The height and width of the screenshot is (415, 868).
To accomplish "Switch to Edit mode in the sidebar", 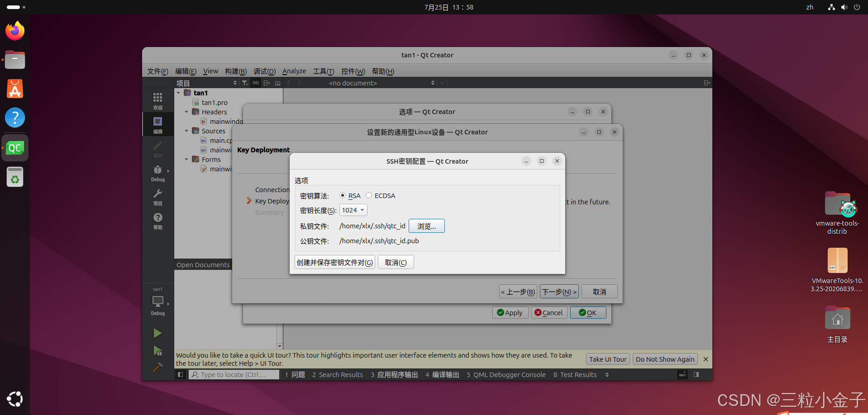I will (x=157, y=124).
